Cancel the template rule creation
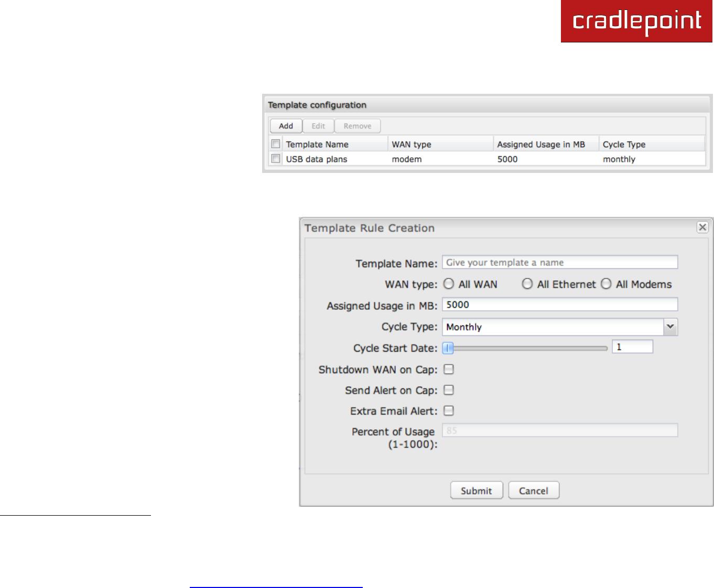Image resolution: width=714 pixels, height=588 pixels. click(x=534, y=491)
